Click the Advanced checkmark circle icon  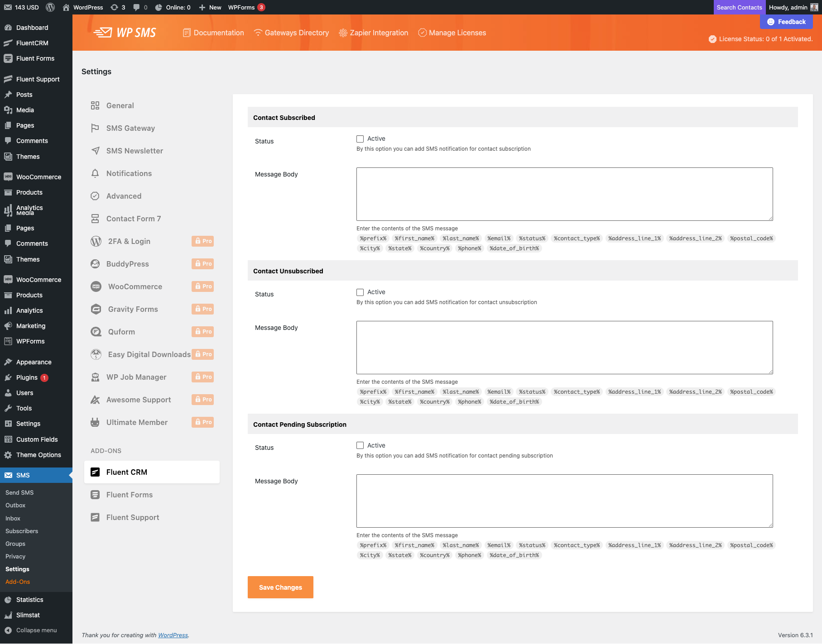click(x=95, y=196)
